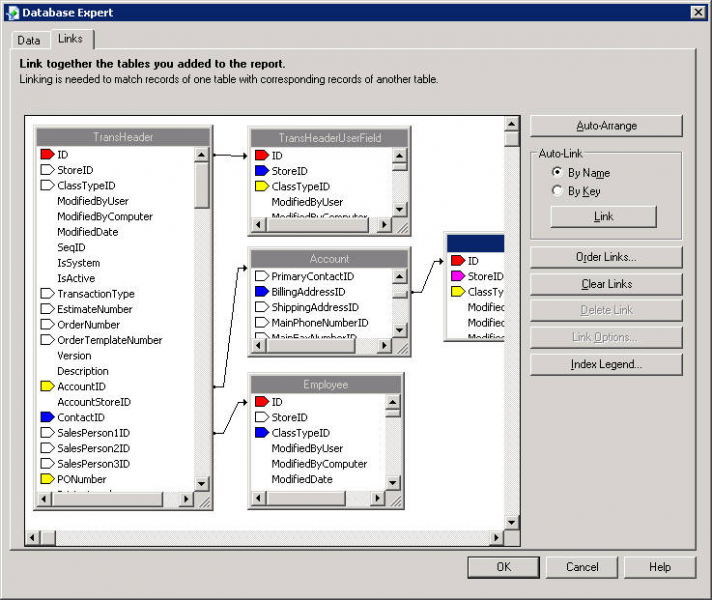Click the Clear Links button

pyautogui.click(x=606, y=284)
